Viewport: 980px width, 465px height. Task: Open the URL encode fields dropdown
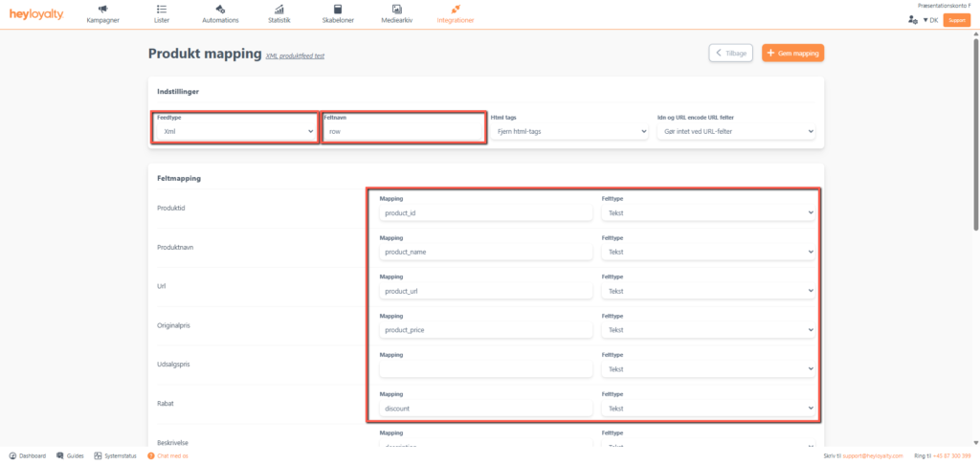coord(734,131)
